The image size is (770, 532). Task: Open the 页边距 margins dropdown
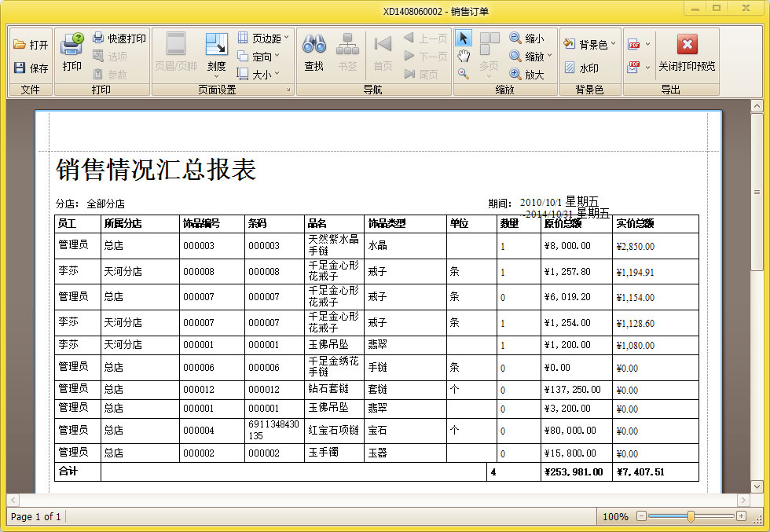point(264,39)
